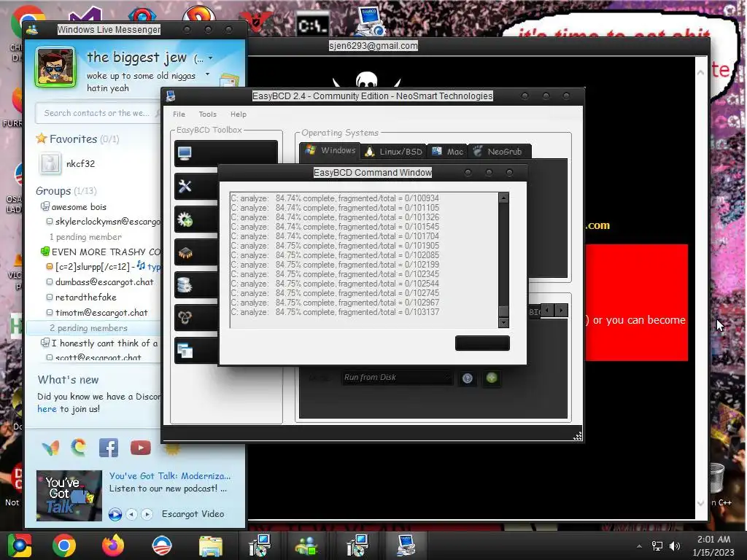Play the Escargot Video
This screenshot has width=747, height=560.
point(115,514)
